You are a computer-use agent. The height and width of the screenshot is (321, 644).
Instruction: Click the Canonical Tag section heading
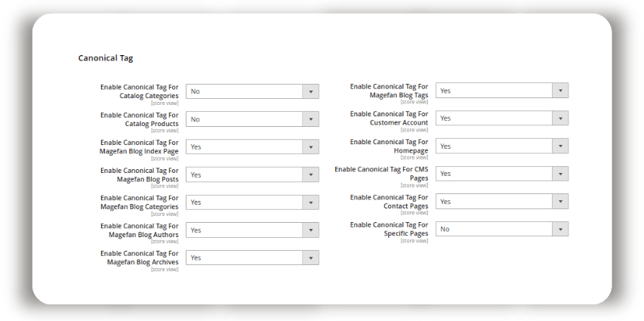click(106, 58)
